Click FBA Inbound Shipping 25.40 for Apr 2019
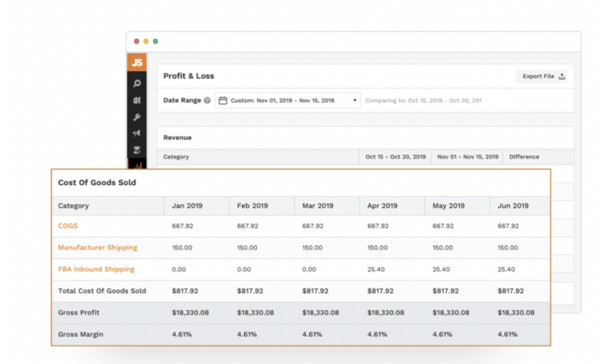 [x=376, y=270]
